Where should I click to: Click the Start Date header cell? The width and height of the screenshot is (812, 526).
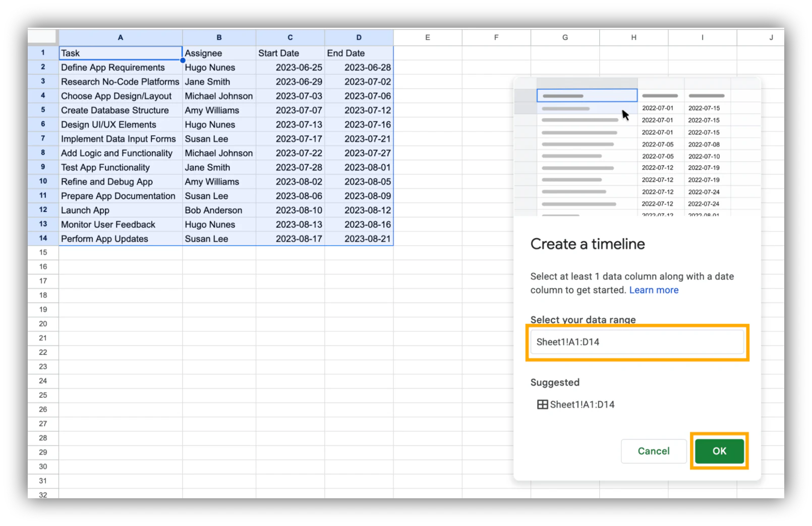coord(291,53)
